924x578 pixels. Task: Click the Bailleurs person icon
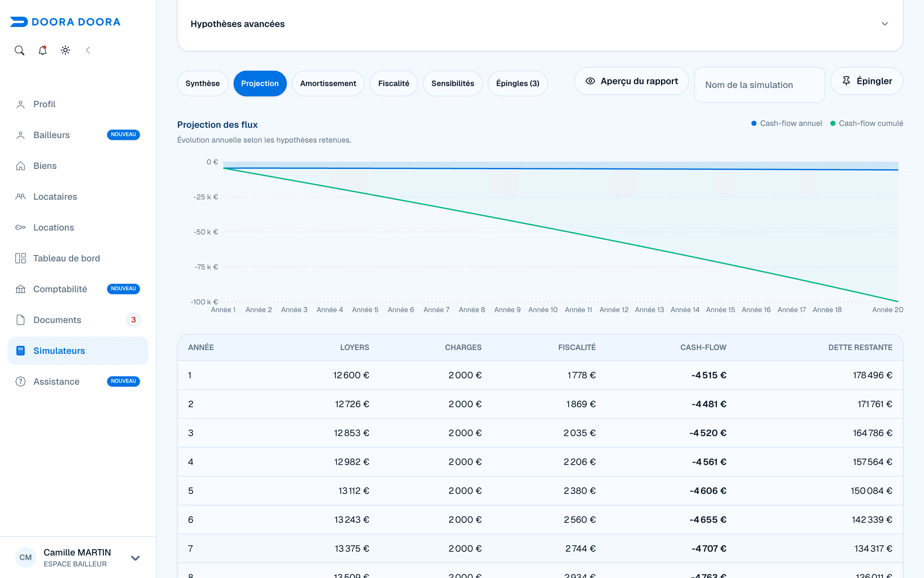21,135
